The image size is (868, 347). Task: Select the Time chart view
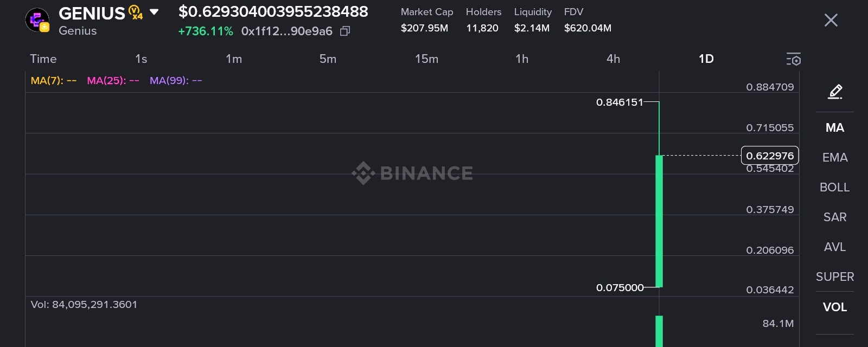(x=43, y=59)
